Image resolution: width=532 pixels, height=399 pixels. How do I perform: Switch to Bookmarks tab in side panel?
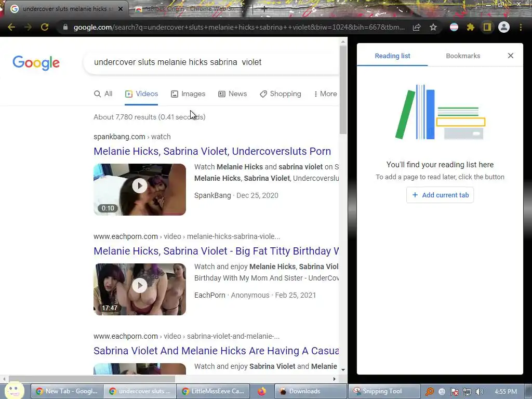point(463,56)
